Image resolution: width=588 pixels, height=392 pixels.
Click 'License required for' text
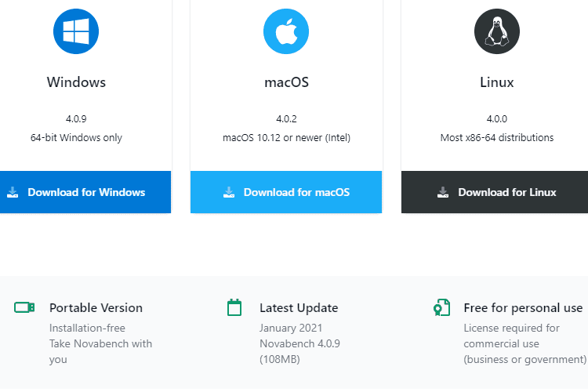pyautogui.click(x=511, y=328)
